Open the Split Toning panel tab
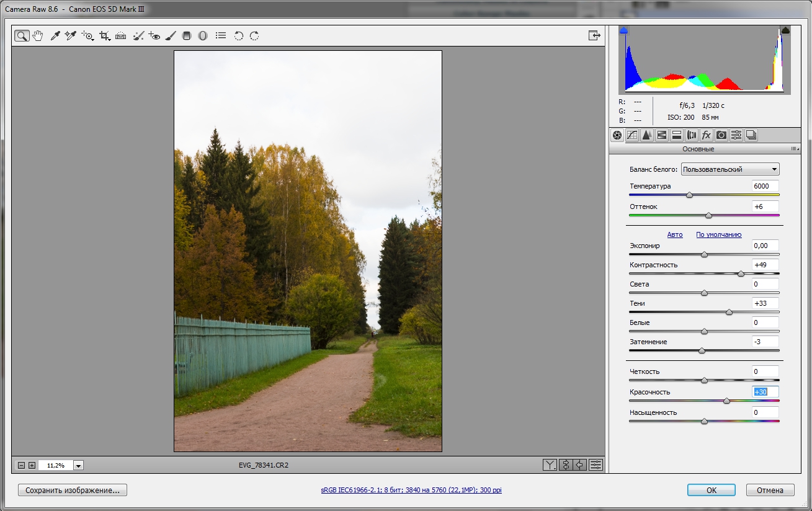The height and width of the screenshot is (511, 812). [677, 135]
